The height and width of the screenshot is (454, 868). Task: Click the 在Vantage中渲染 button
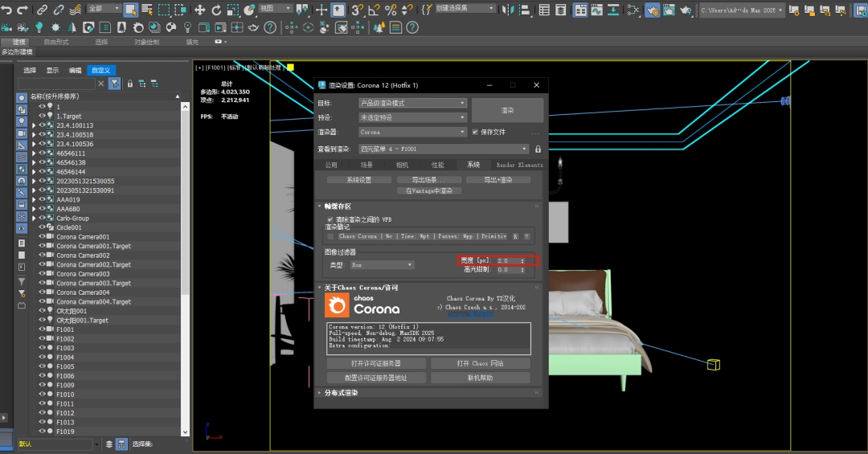(x=429, y=190)
